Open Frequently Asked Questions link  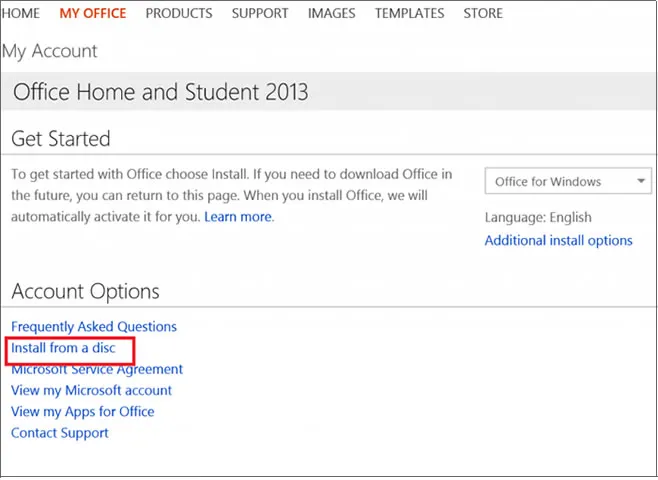click(x=94, y=326)
